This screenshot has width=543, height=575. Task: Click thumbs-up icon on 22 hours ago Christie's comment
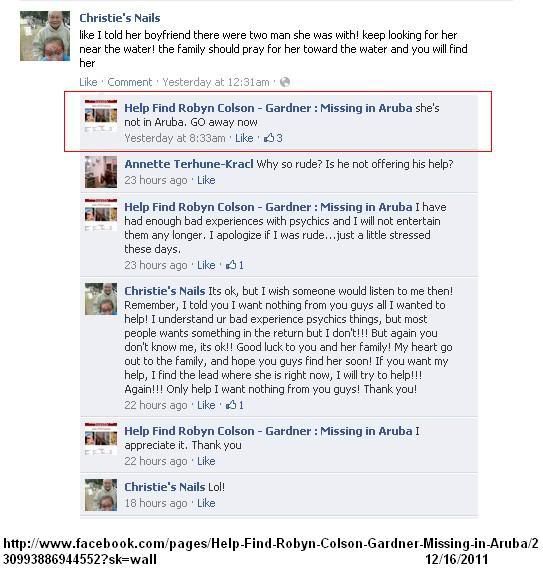pyautogui.click(x=231, y=405)
